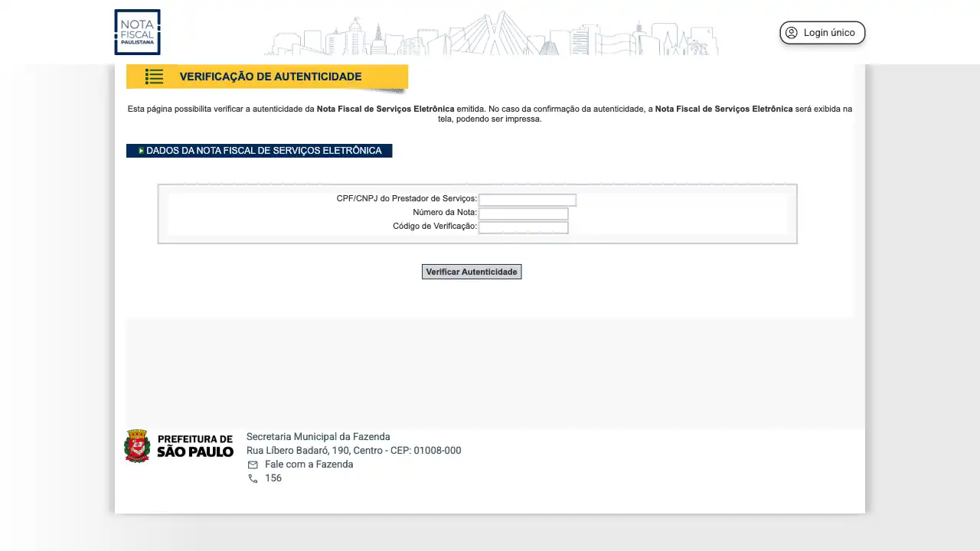Click the green arrow icon before Dados da Nota
980x551 pixels.
click(x=141, y=151)
